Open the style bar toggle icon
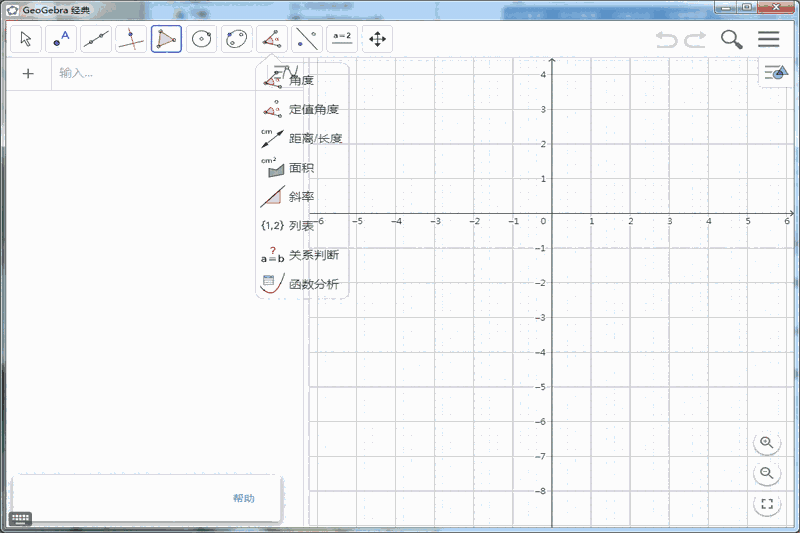The image size is (800, 533). click(x=776, y=73)
